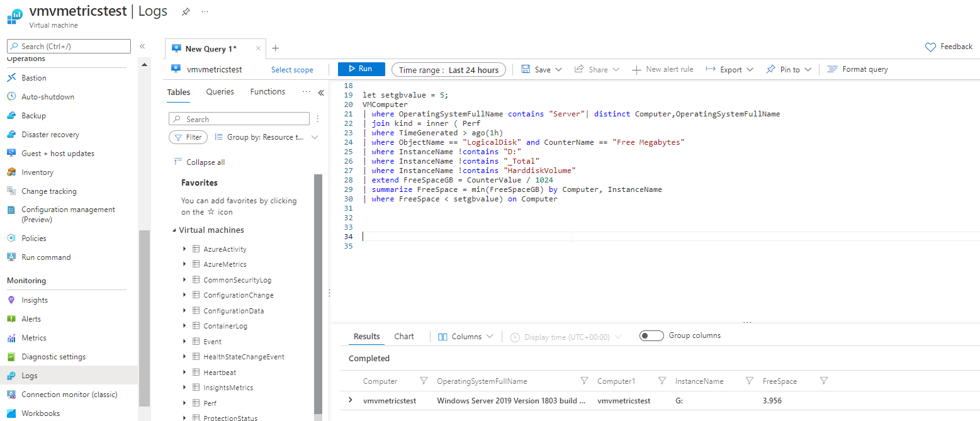Open the Share dropdown

597,70
